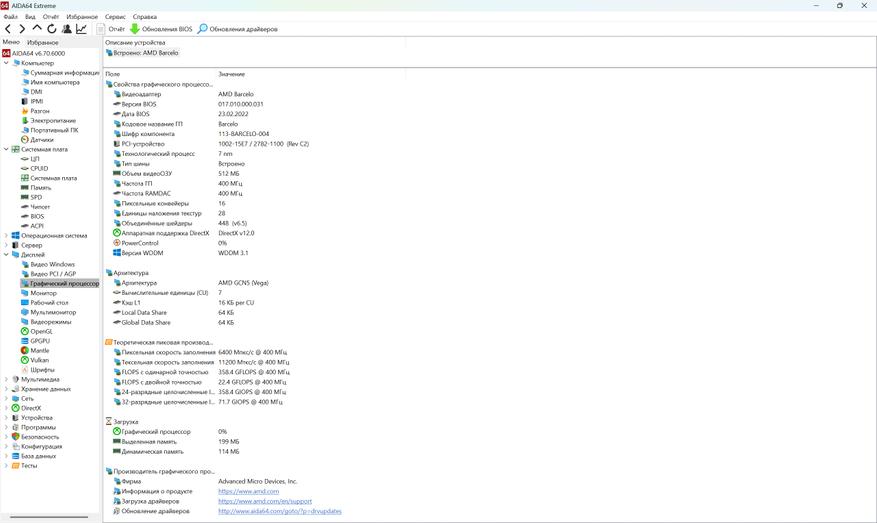877x523 pixels.
Task: Select Шрифты tree item
Action: (38, 369)
